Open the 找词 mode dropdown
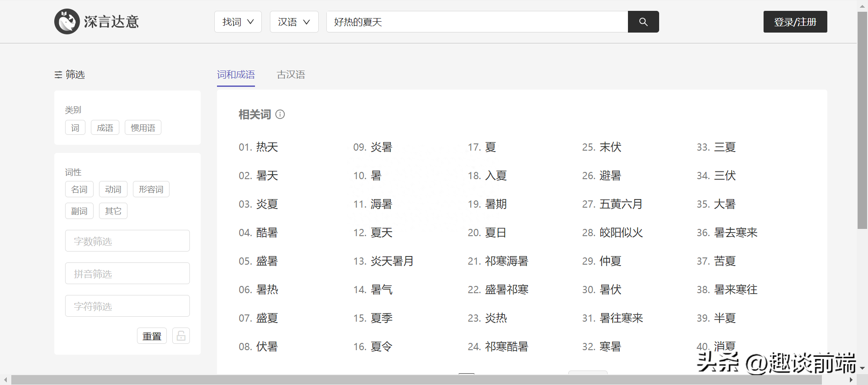Viewport: 868px width, 385px height. coord(238,22)
